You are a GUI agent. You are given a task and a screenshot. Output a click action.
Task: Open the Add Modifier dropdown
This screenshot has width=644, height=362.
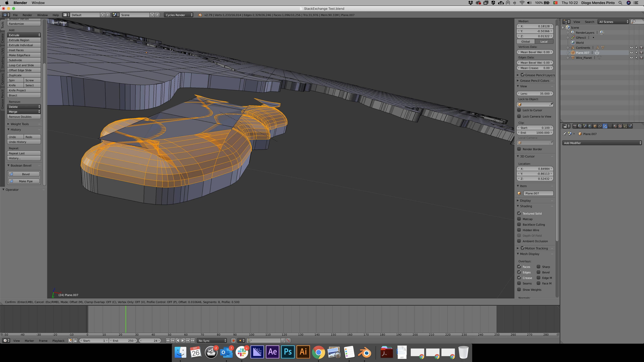click(x=602, y=143)
